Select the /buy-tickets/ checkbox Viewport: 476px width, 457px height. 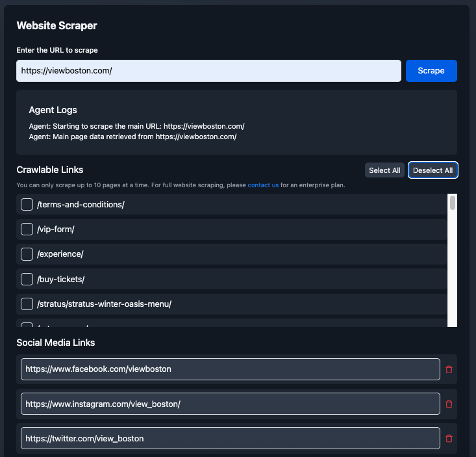click(x=27, y=279)
